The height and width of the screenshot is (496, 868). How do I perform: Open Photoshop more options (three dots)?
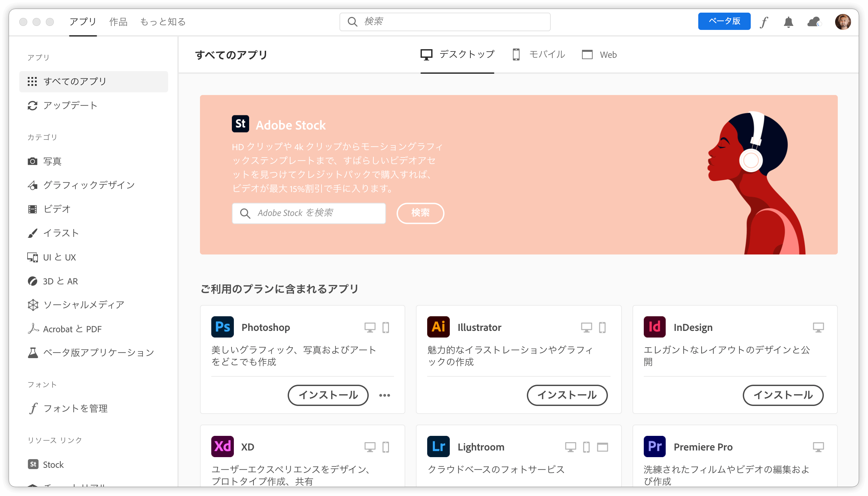click(384, 395)
